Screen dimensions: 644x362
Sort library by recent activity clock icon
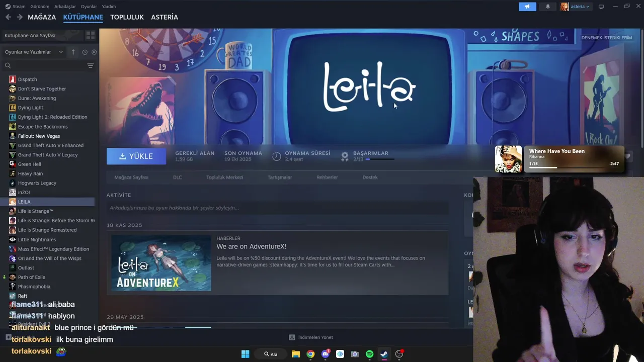pos(85,52)
